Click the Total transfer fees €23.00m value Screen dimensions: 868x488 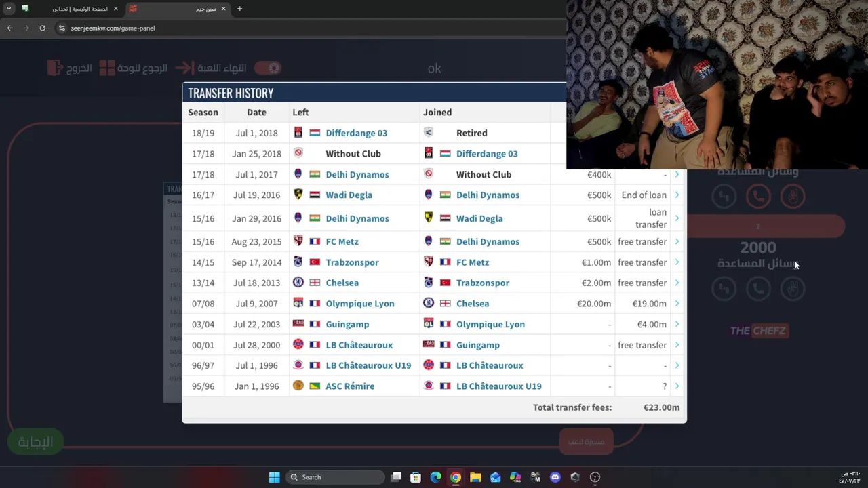tap(661, 407)
